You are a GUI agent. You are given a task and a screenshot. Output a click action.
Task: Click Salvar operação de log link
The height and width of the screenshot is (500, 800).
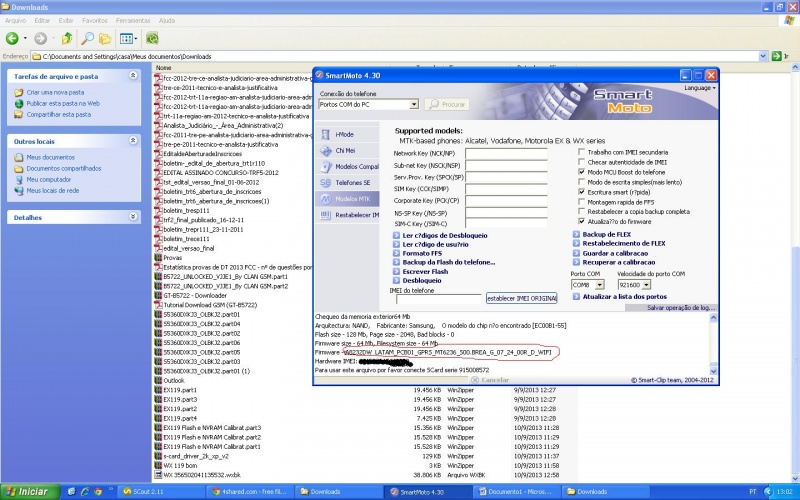[x=681, y=308]
